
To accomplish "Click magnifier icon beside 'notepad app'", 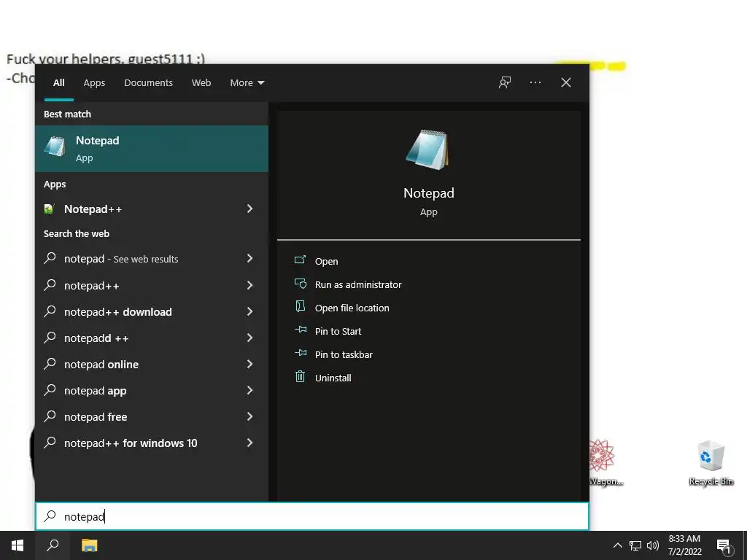I will coord(50,390).
